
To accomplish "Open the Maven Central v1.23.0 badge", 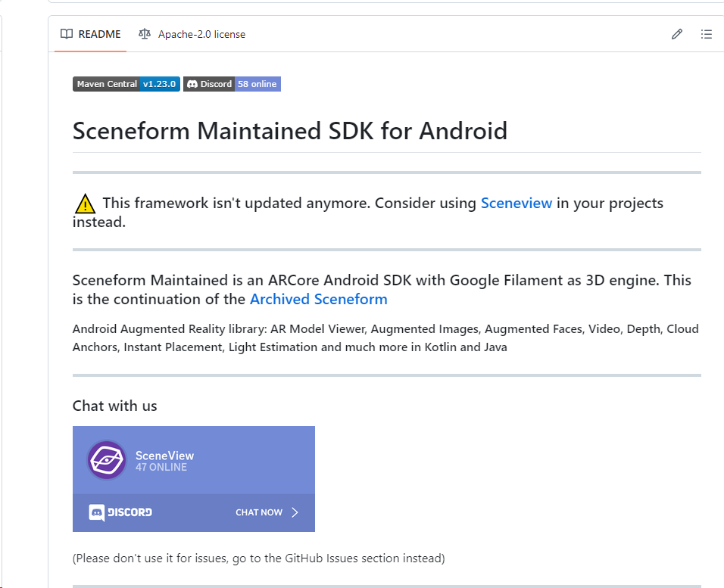I will pyautogui.click(x=126, y=84).
